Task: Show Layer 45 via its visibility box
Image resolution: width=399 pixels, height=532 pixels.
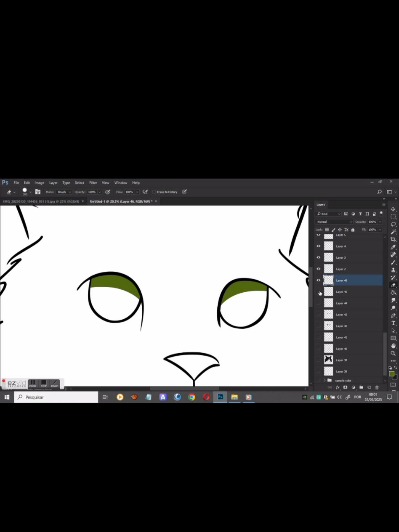Action: [x=319, y=292]
